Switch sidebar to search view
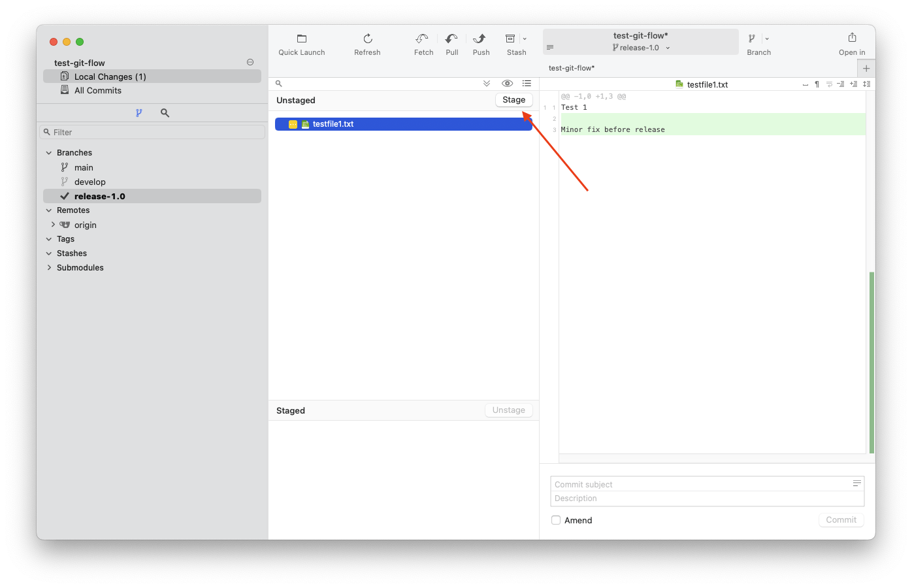Viewport: 912px width, 588px height. (165, 113)
